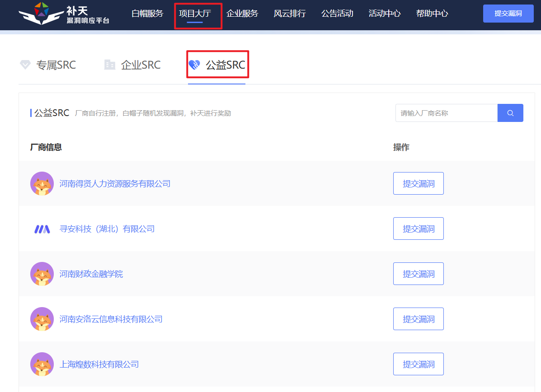Click the 厂商信息 column header
Viewport: 541px width, 392px height.
tap(46, 147)
